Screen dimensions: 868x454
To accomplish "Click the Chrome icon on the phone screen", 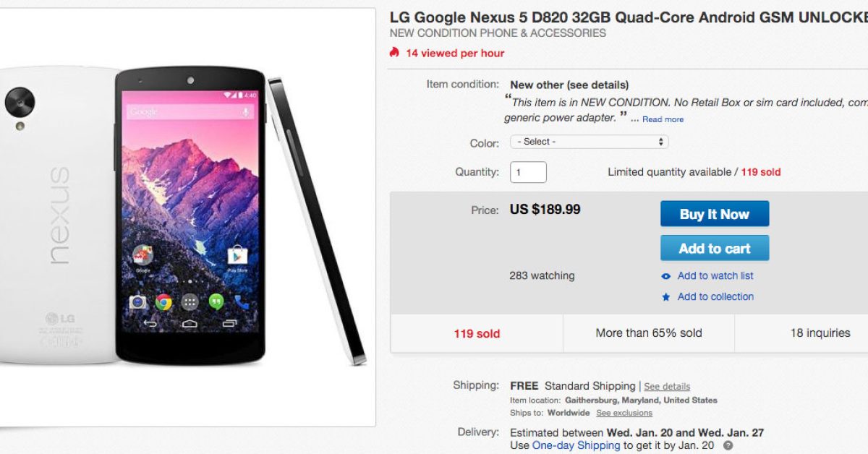I will point(163,302).
